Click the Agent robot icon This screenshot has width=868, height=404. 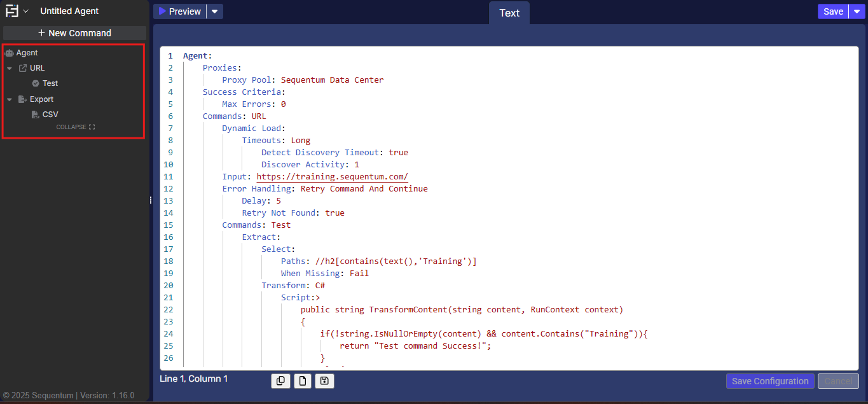10,53
